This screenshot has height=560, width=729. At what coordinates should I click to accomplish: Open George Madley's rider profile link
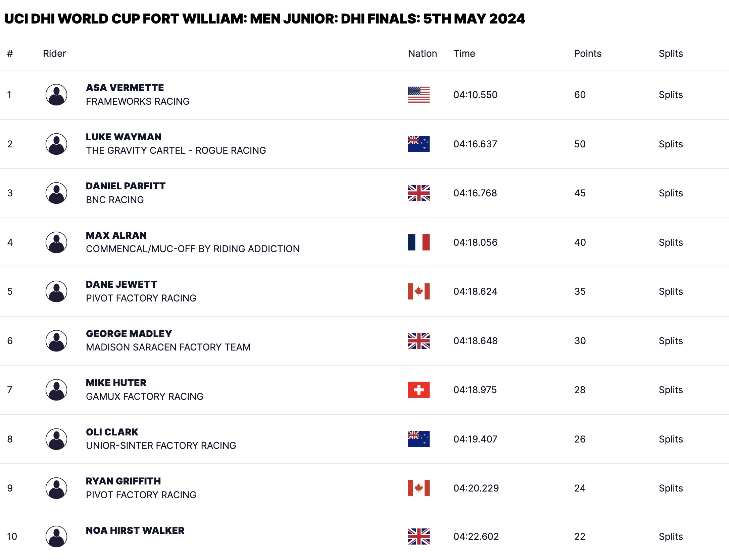pos(129,334)
